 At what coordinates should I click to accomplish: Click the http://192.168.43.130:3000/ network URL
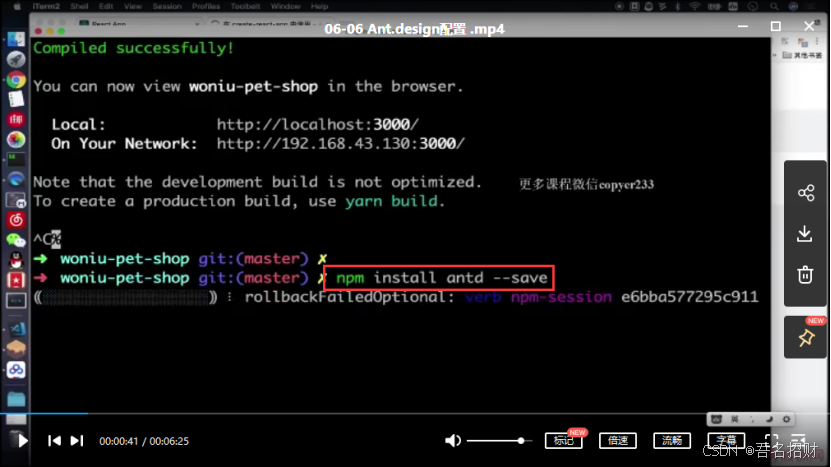point(340,144)
